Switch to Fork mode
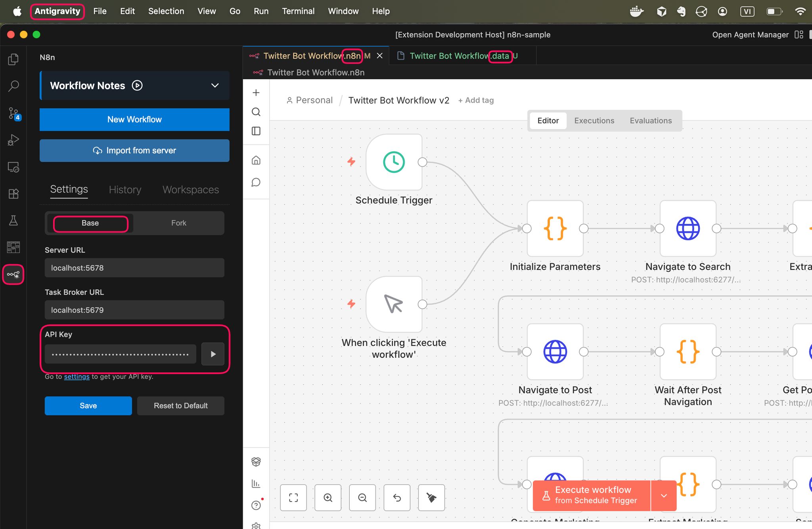 click(x=179, y=223)
